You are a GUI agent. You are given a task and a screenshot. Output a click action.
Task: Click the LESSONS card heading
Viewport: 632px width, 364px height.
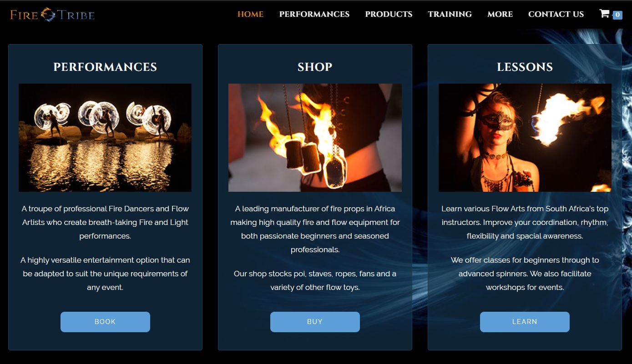click(525, 67)
